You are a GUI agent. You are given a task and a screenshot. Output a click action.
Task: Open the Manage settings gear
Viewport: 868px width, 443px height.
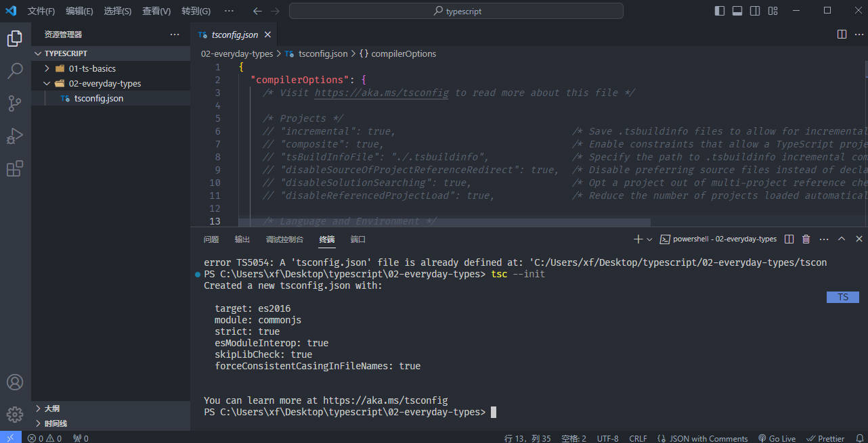[15, 414]
